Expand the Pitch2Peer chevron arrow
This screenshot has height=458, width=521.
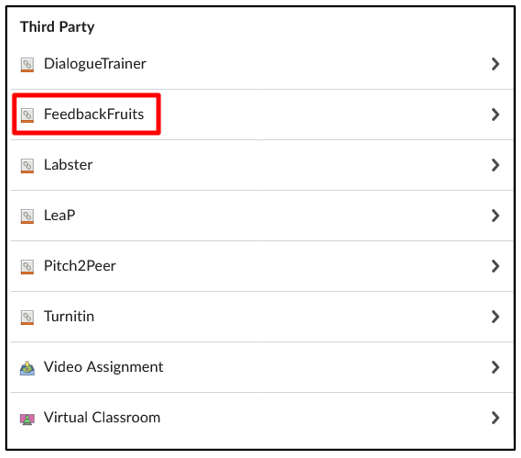pos(495,266)
